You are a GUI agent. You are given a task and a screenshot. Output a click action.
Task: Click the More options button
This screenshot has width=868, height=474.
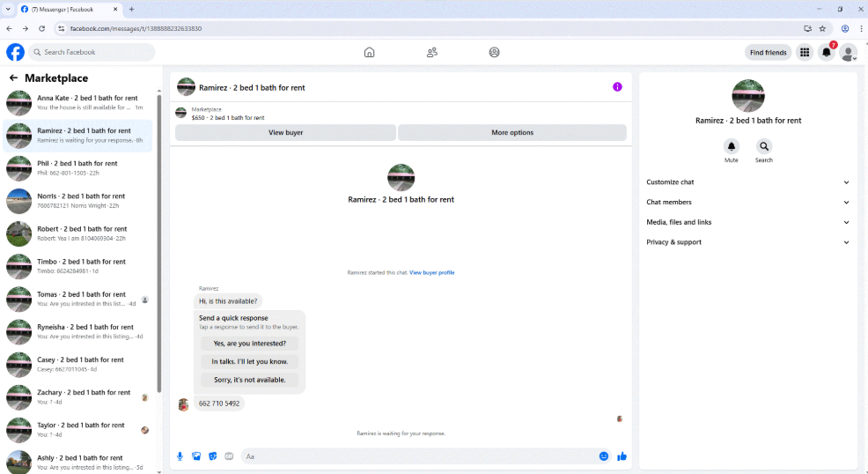(512, 132)
